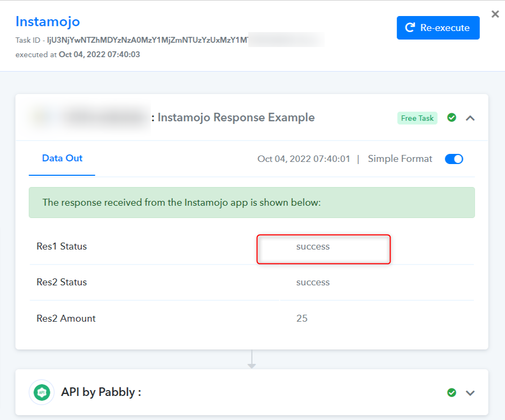Select the Res2 Status success value
Screen dimensions: 505x420
coord(313,282)
